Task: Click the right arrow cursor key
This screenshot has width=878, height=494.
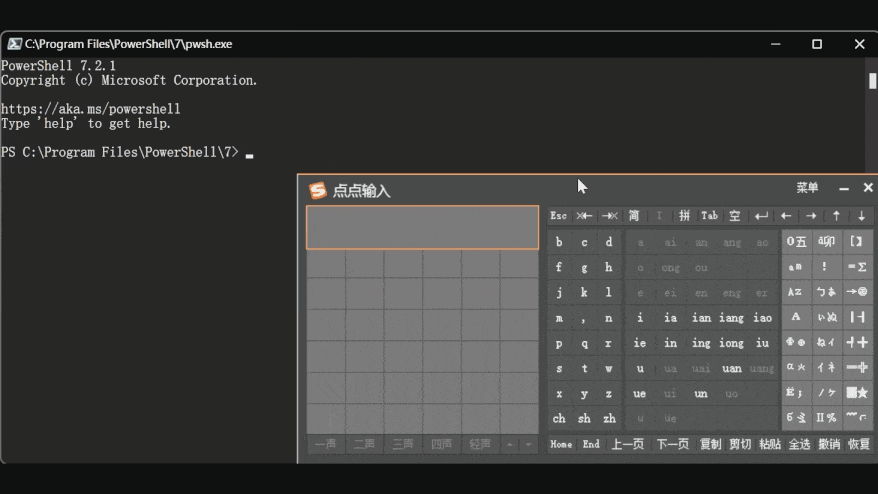Action: point(811,216)
